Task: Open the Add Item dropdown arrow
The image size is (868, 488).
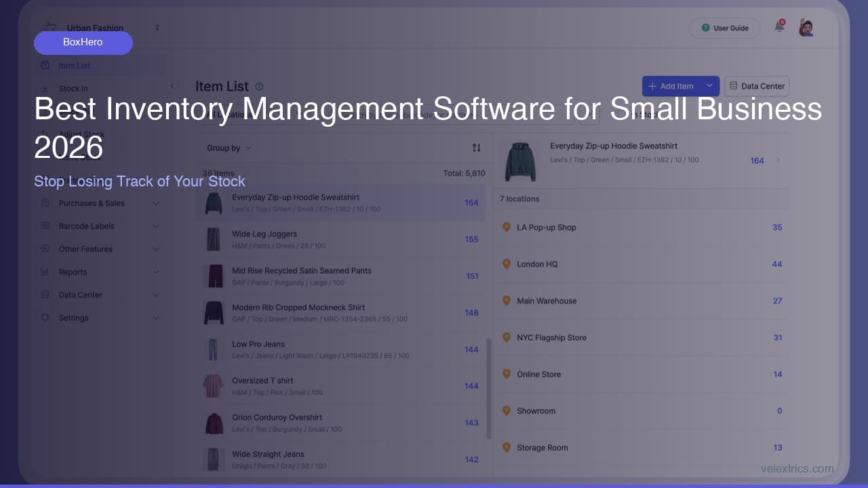Action: [709, 86]
